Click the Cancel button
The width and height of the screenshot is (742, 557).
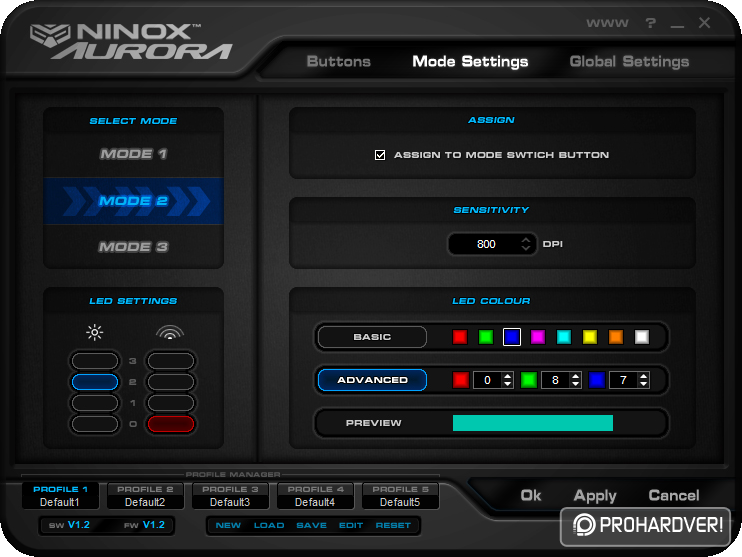pyautogui.click(x=673, y=495)
